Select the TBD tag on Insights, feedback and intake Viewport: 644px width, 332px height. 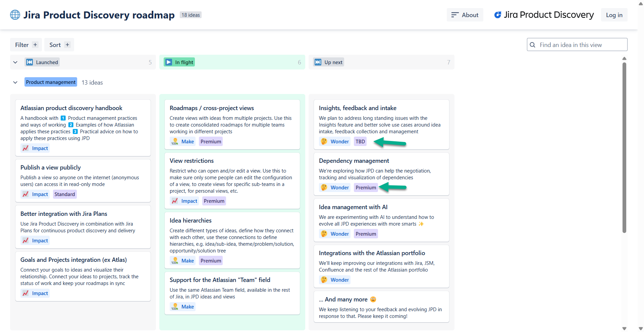[x=360, y=141]
